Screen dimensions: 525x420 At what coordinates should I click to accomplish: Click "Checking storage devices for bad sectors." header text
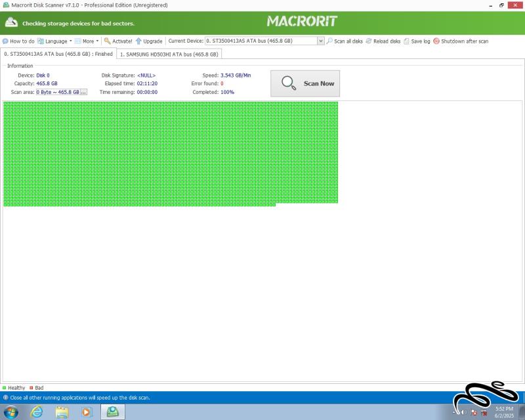pyautogui.click(x=78, y=24)
